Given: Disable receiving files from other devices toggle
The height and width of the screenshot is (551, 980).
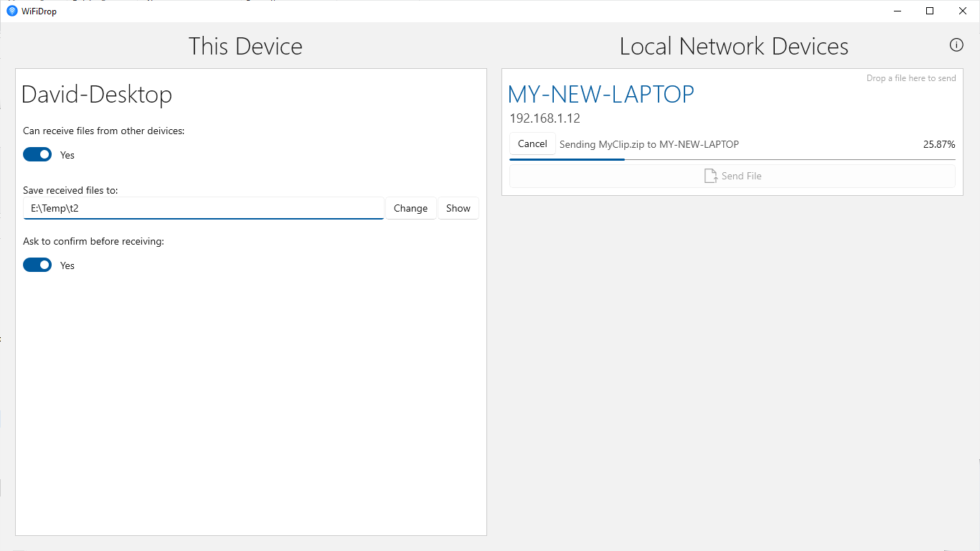Looking at the screenshot, I should coord(37,154).
